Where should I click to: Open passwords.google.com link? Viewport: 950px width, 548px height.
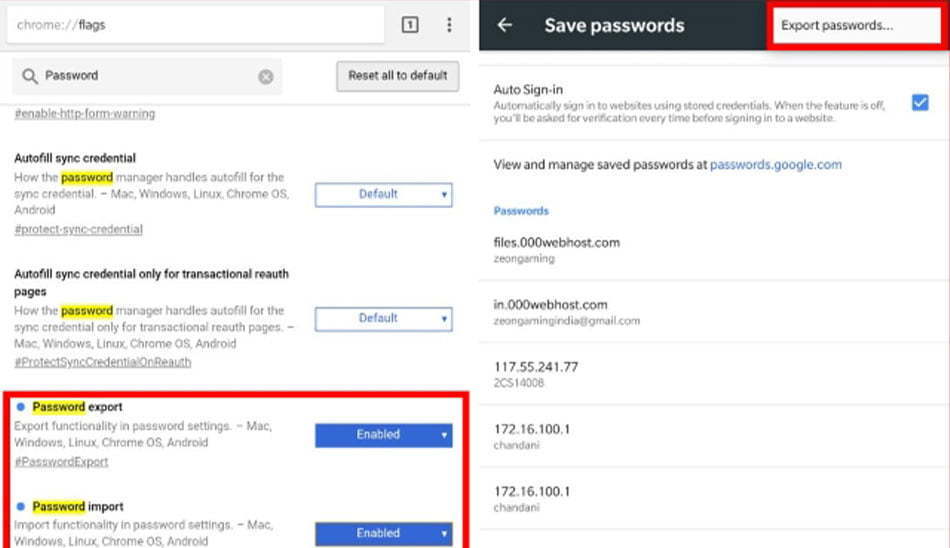[x=776, y=164]
